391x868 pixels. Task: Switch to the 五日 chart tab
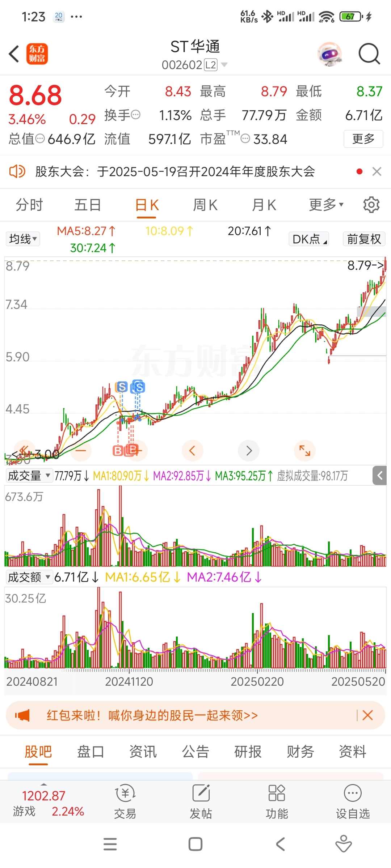pos(88,205)
